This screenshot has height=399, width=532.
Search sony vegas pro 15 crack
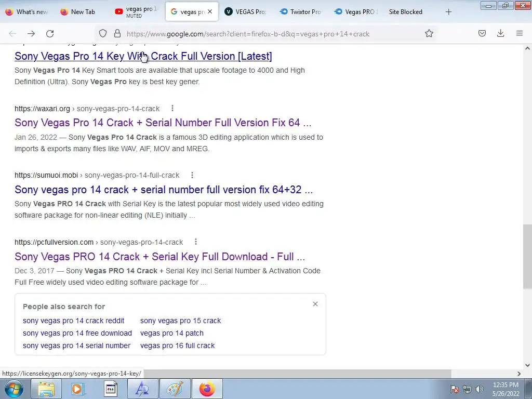click(x=180, y=321)
